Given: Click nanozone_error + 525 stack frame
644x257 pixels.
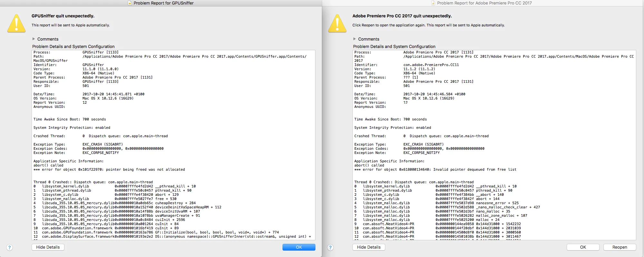Looking at the screenshot, I should coord(437,203).
